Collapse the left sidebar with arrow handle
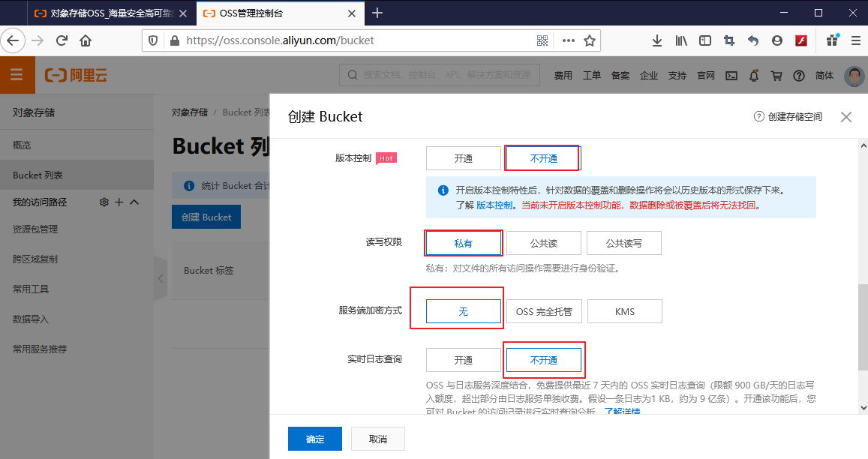Screen dimensions: 868x459 click(x=161, y=278)
